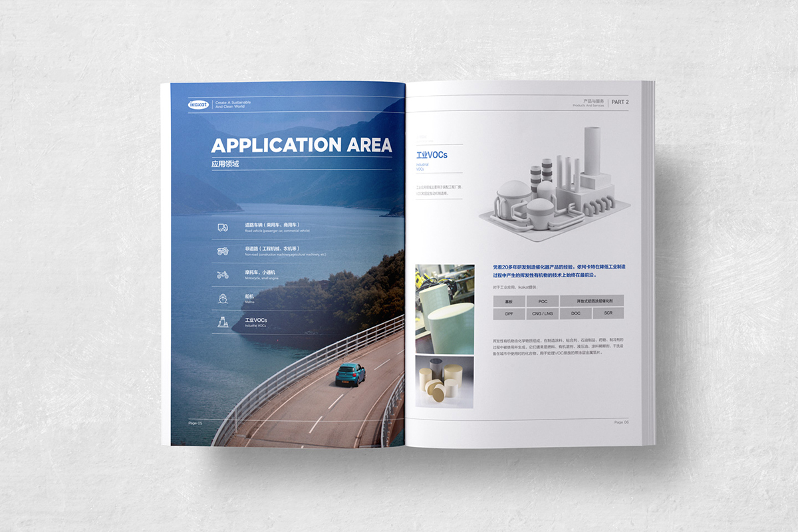Viewport: 798px width, 532px height.
Task: Click the road vehicle truck icon
Action: (x=223, y=227)
